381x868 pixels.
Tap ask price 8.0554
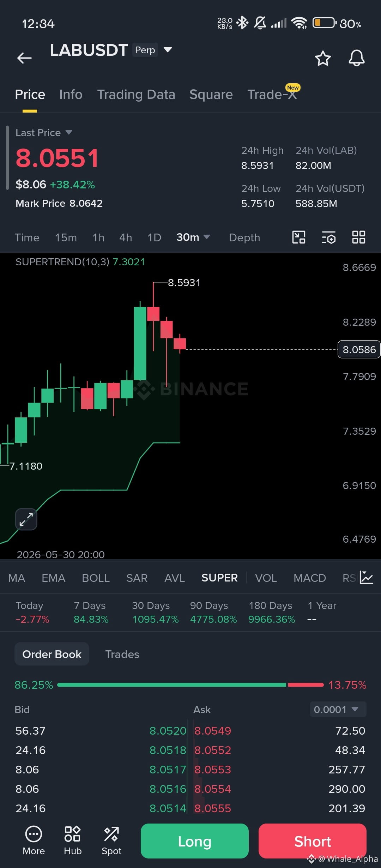(x=213, y=789)
